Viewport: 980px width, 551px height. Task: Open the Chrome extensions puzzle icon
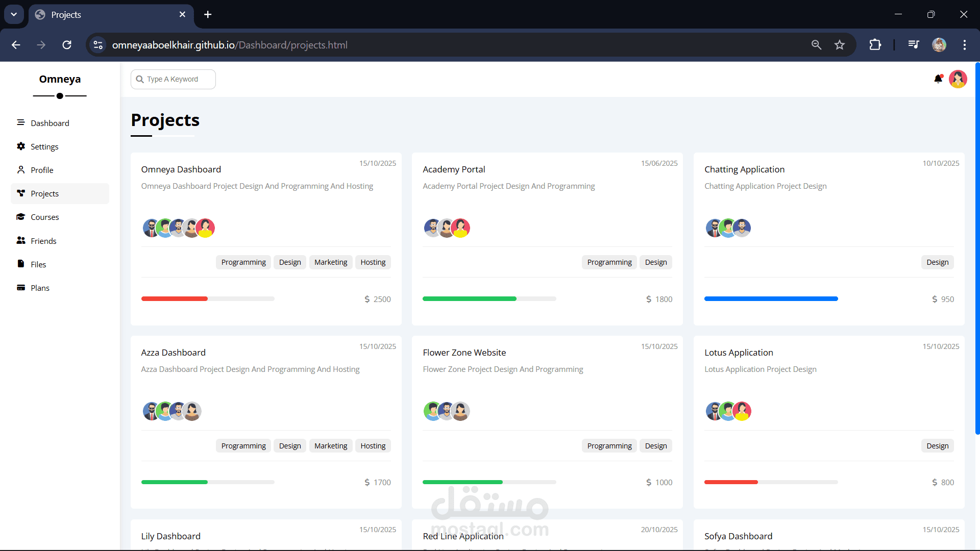(x=875, y=45)
